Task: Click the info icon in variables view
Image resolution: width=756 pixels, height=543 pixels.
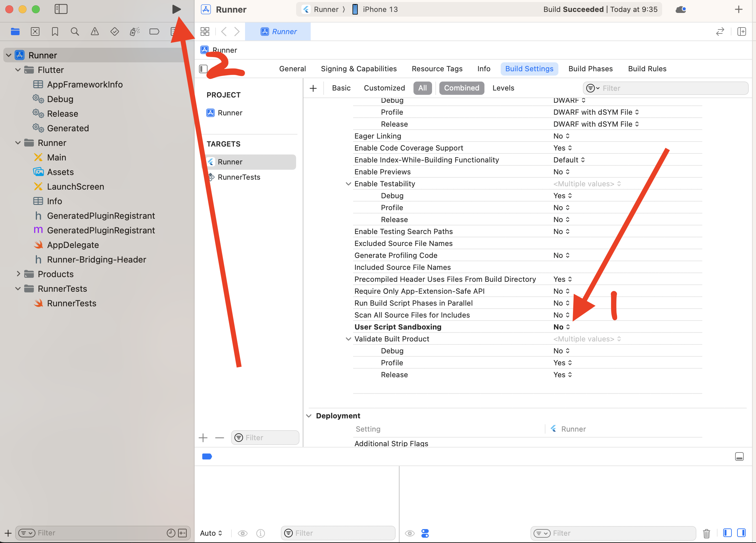Action: 261,533
